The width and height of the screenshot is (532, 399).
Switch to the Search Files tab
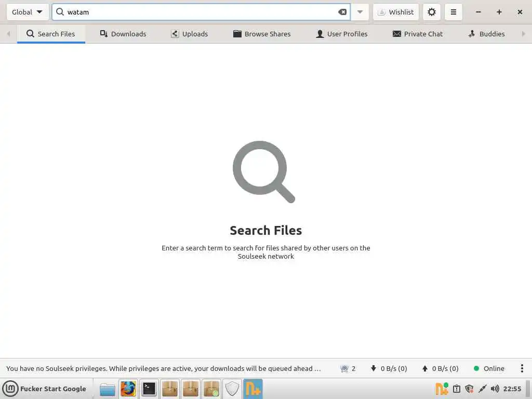coord(51,34)
